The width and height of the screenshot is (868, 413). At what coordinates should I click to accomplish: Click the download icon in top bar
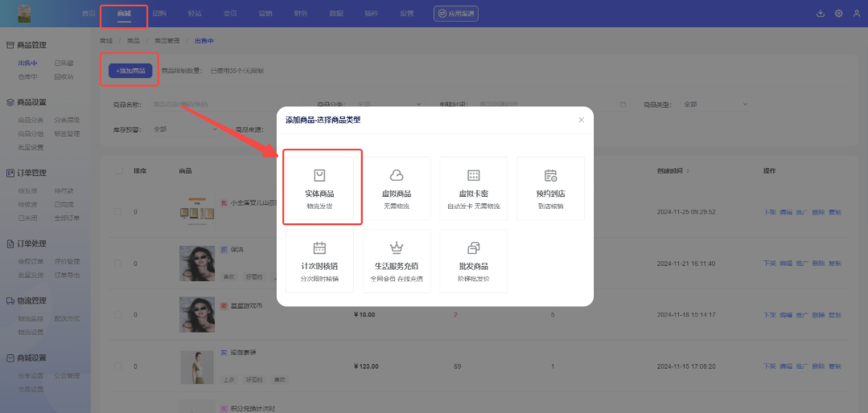821,14
